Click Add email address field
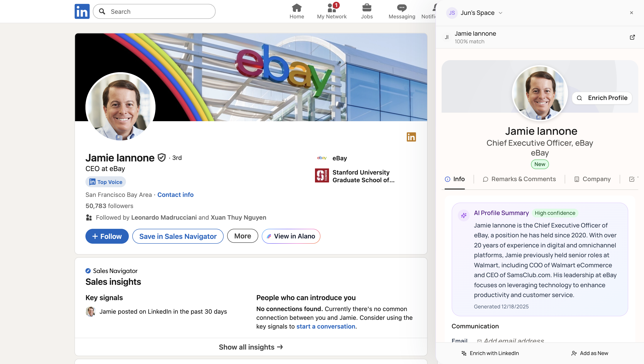 click(x=514, y=341)
